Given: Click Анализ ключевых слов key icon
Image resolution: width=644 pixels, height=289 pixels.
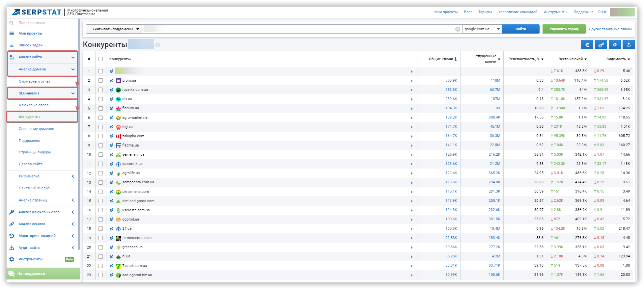Looking at the screenshot, I should pyautogui.click(x=12, y=212).
